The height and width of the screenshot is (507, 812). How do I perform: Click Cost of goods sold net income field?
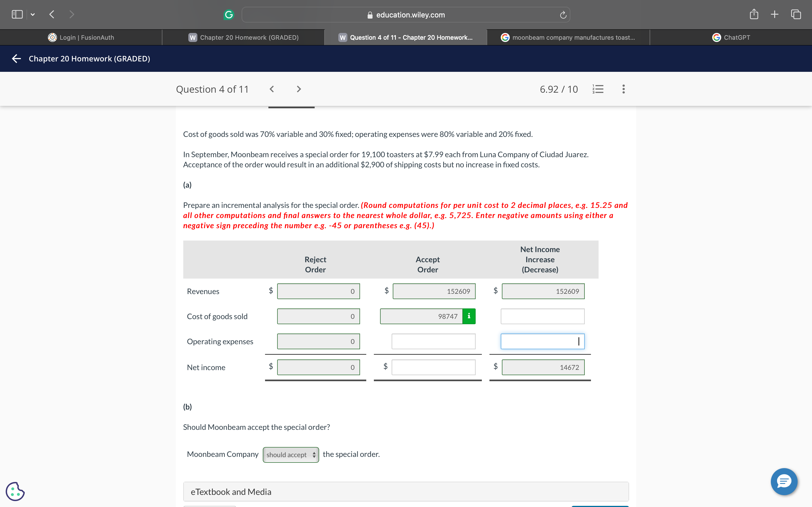click(x=542, y=316)
